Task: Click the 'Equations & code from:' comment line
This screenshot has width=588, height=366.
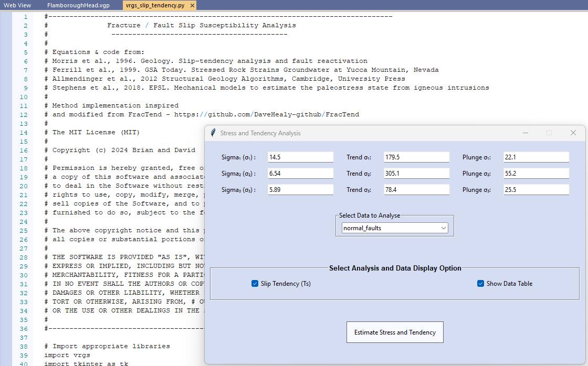Action: pos(94,52)
